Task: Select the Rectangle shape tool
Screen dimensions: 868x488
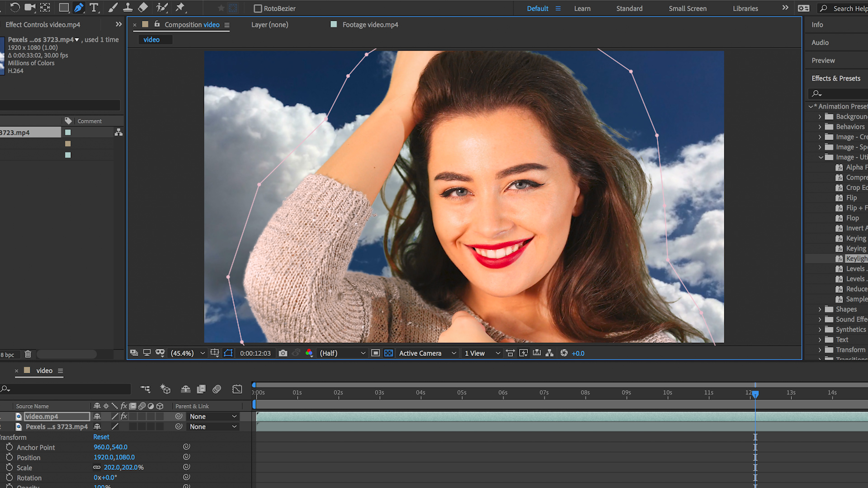Action: (x=64, y=8)
